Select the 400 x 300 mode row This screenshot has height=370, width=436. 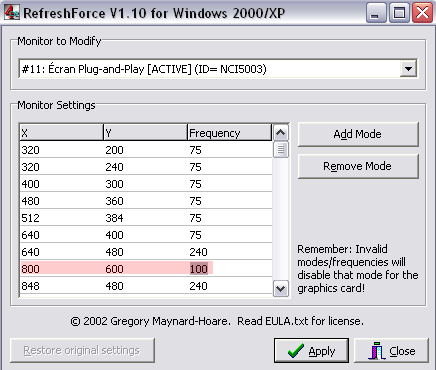click(x=146, y=184)
